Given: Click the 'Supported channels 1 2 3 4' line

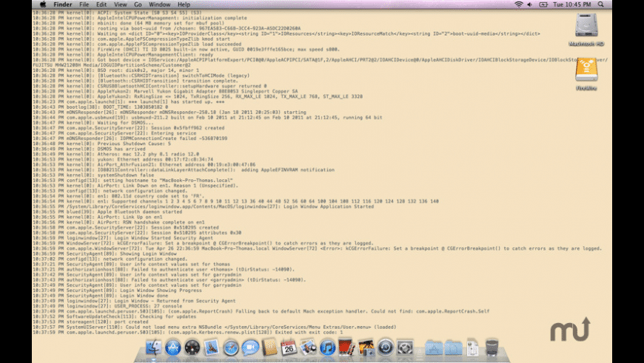Looking at the screenshot, I should [235, 201].
